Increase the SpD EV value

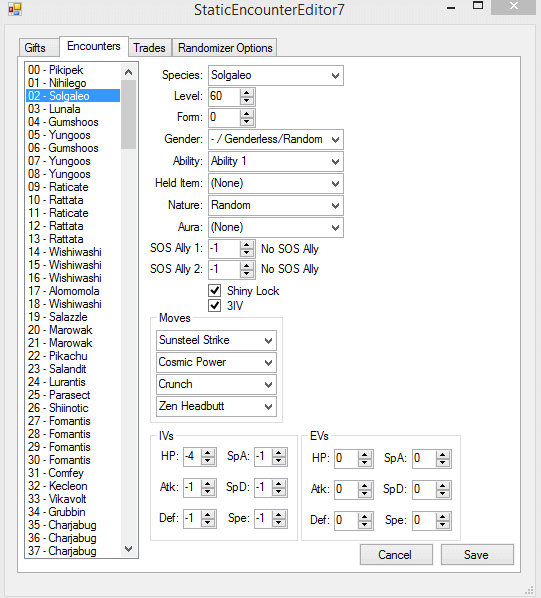[443, 486]
